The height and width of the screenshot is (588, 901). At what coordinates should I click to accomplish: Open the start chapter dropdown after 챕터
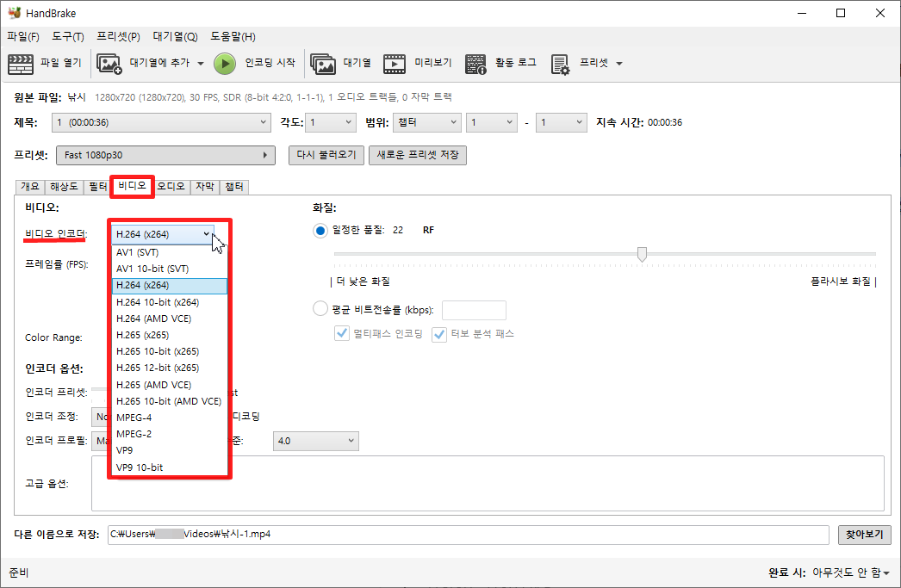point(492,122)
